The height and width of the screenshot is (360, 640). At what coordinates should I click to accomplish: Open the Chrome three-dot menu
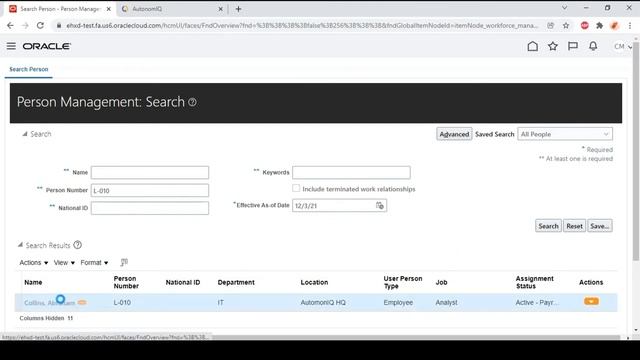pyautogui.click(x=630, y=25)
